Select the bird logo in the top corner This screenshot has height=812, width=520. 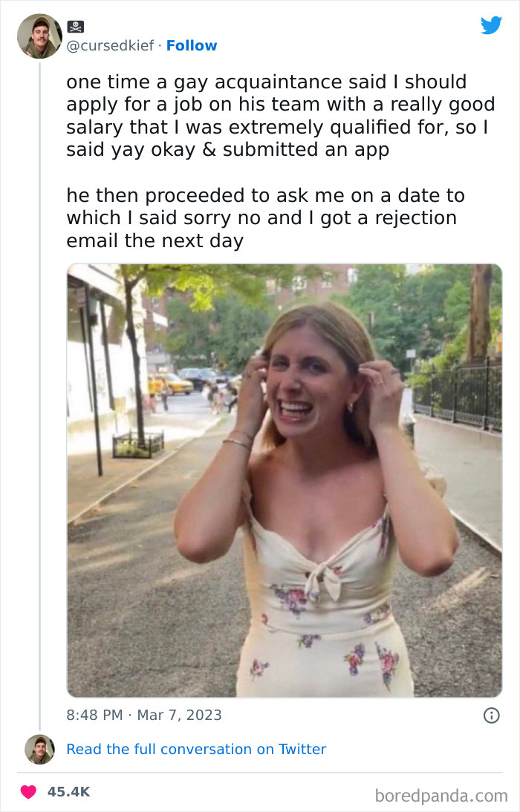[492, 26]
